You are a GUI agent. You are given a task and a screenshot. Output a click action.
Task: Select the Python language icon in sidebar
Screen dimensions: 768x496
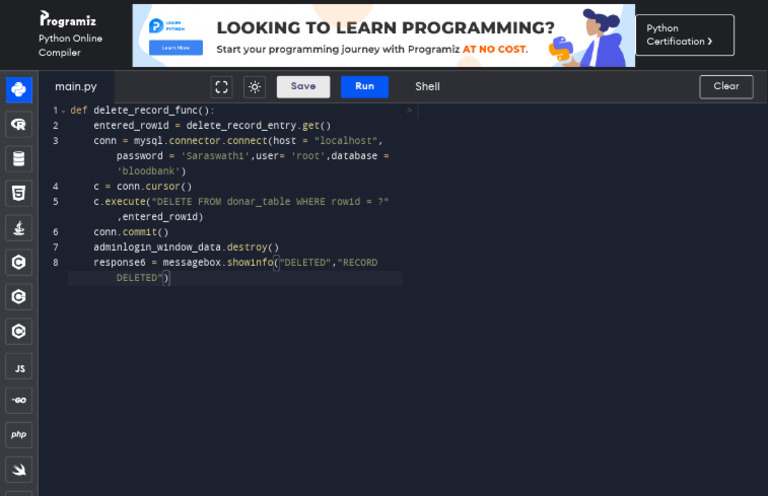[19, 90]
